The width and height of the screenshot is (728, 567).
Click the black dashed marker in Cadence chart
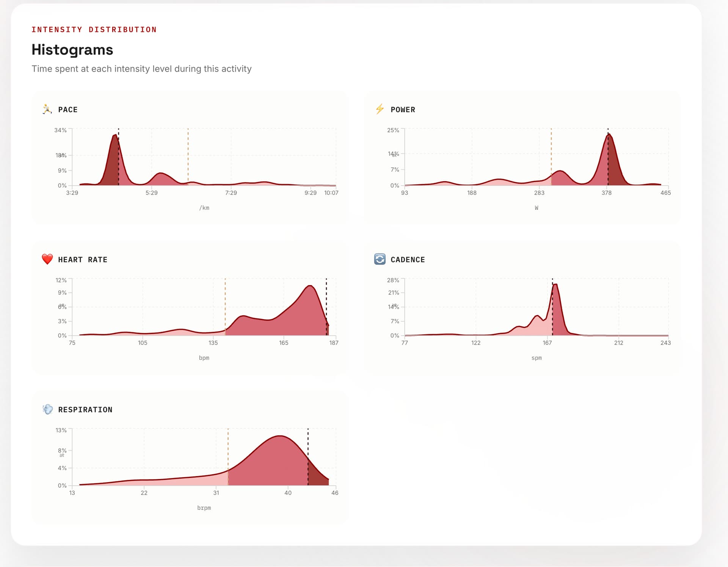[x=552, y=307]
